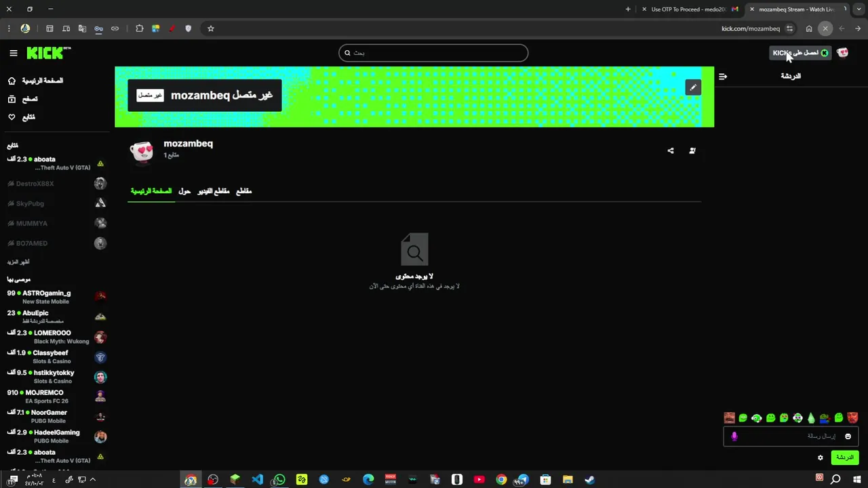Open Windows Start button
The width and height of the screenshot is (868, 488).
coord(858,480)
